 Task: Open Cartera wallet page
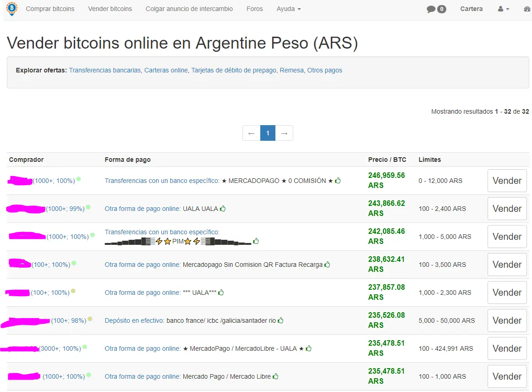click(471, 9)
